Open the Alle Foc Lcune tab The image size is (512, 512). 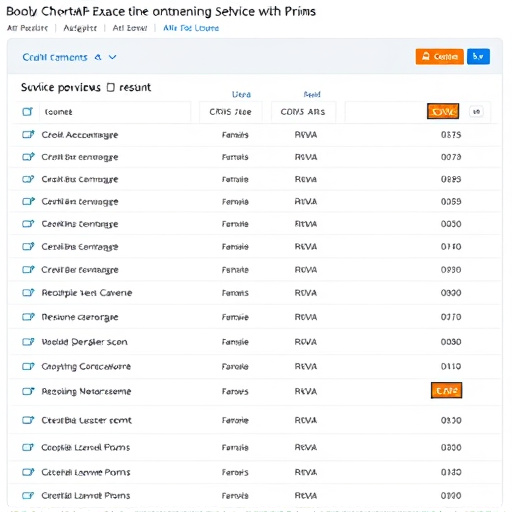pos(191,28)
